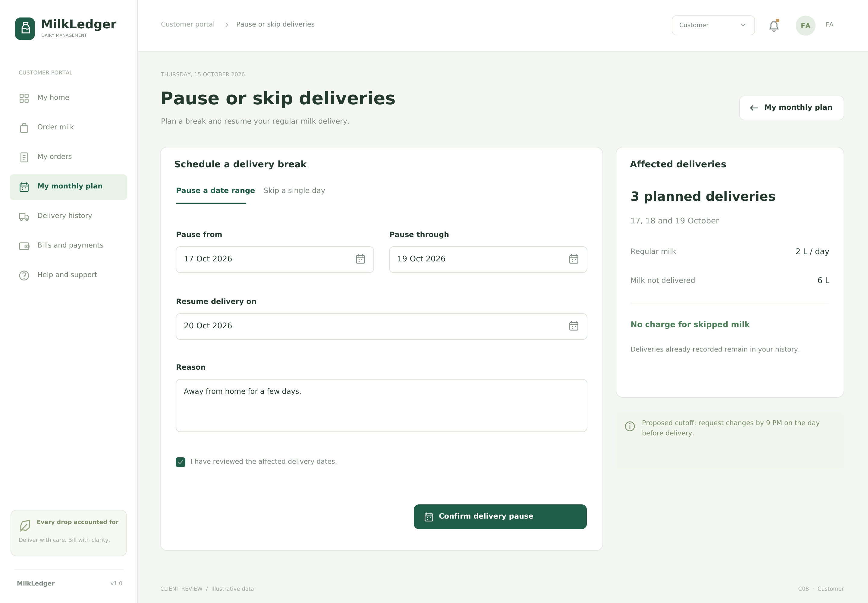868x603 pixels.
Task: Uncheck the reviewed affected dates checkbox
Action: click(x=181, y=462)
